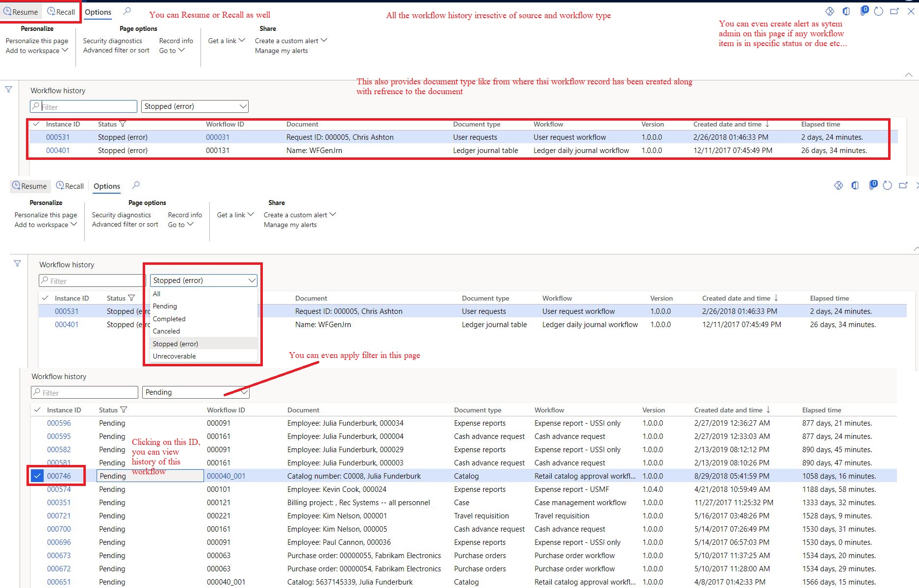Click the sort arrow on Created date and time
The height and width of the screenshot is (588, 919).
768,124
